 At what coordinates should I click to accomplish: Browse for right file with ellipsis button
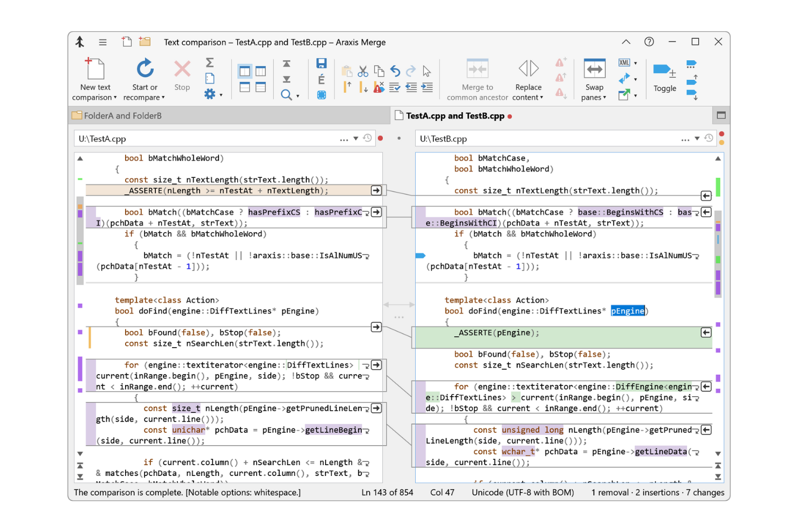[685, 139]
